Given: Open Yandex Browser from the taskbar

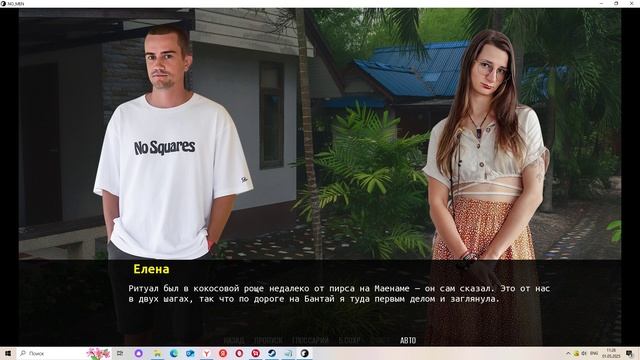Looking at the screenshot, I should tap(207, 353).
